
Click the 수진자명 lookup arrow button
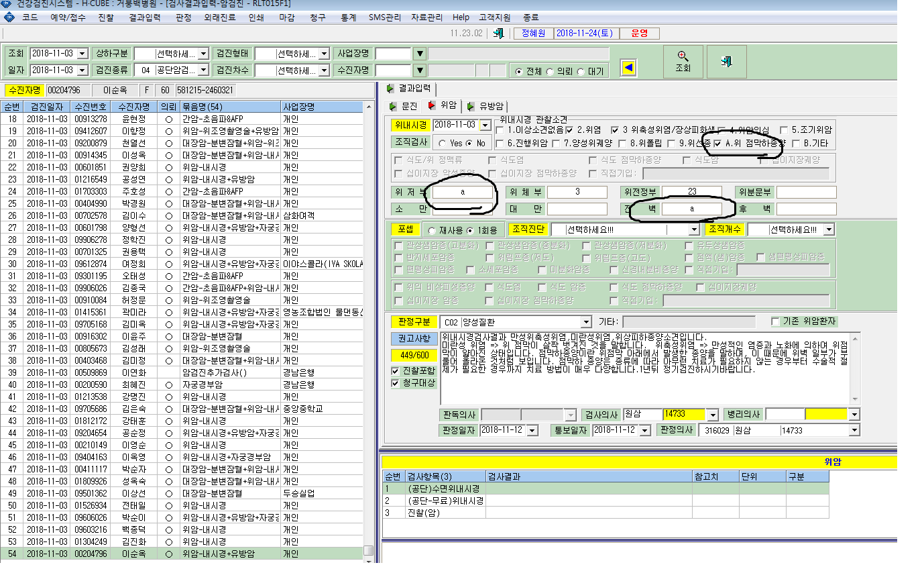(420, 70)
